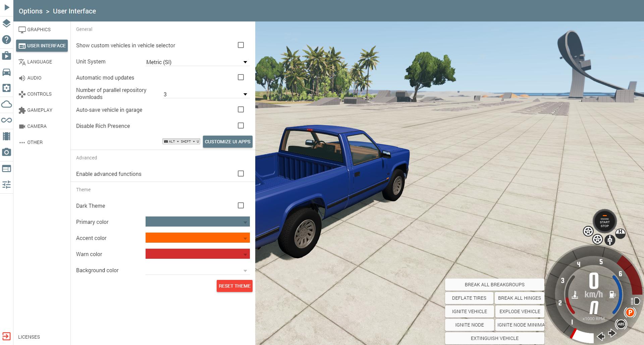Click the infinity loop icon in sidebar

point(7,120)
